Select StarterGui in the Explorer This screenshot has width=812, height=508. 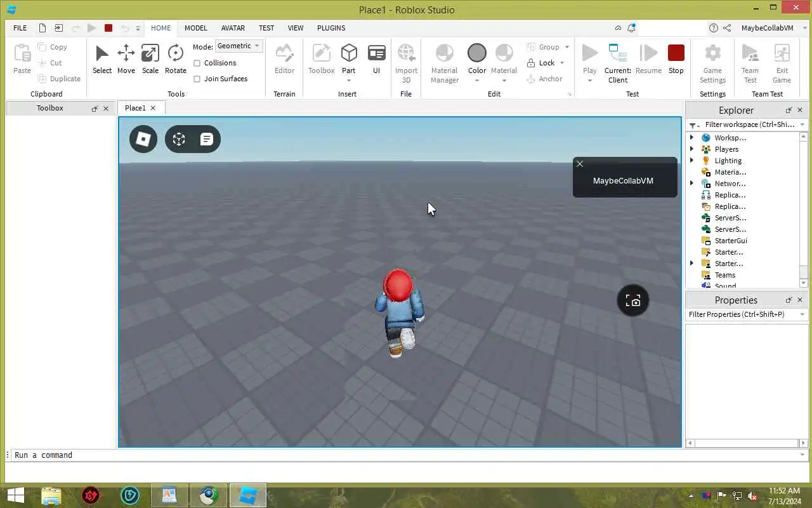tap(730, 241)
